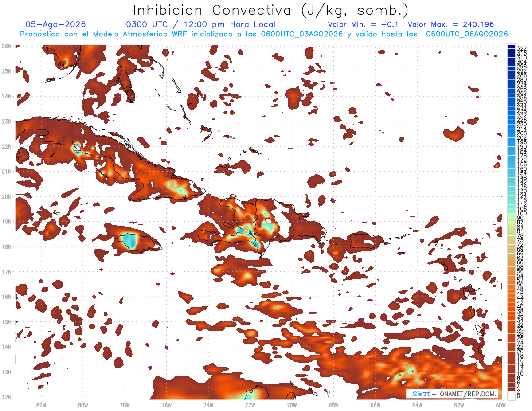The width and height of the screenshot is (532, 411).
Task: Click the longitude label '70W'
Action: point(292,405)
